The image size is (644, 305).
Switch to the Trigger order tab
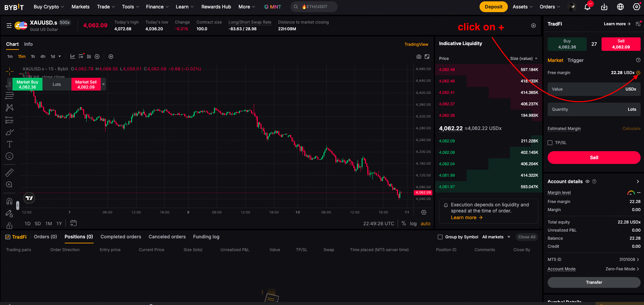(x=575, y=60)
